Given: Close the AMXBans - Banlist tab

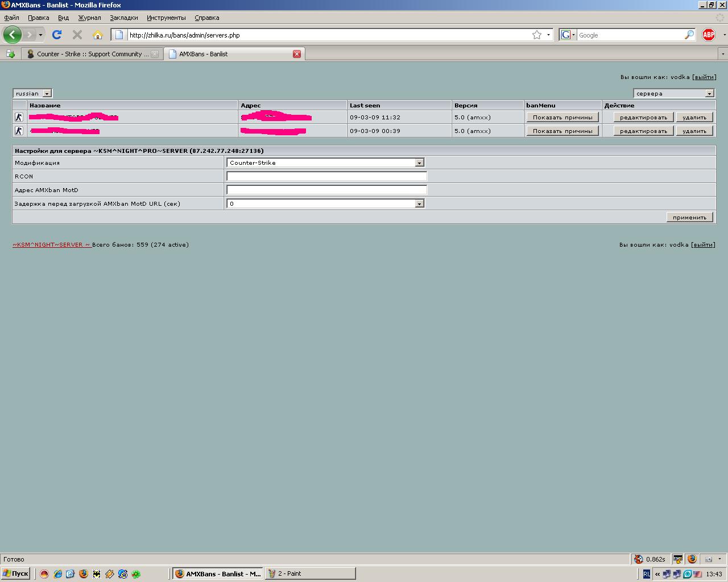Looking at the screenshot, I should 297,54.
